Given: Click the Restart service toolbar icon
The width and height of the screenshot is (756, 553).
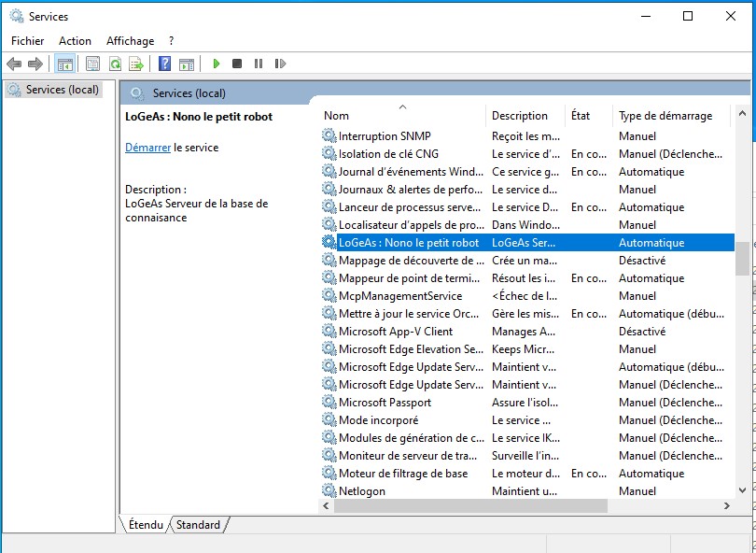Looking at the screenshot, I should point(280,64).
